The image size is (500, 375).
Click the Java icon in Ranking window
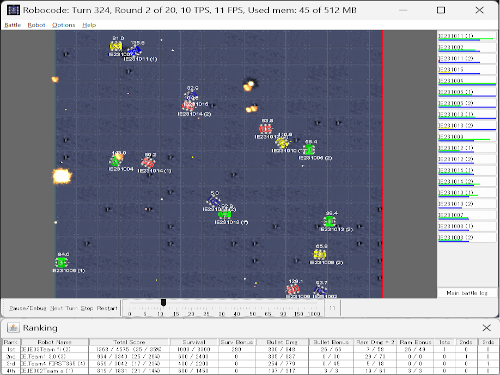(x=13, y=328)
